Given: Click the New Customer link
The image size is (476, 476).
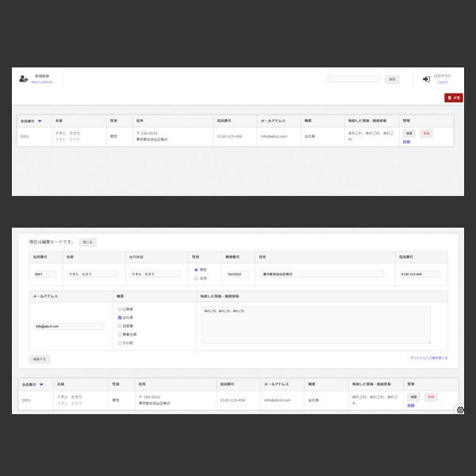Looking at the screenshot, I should point(42,82).
